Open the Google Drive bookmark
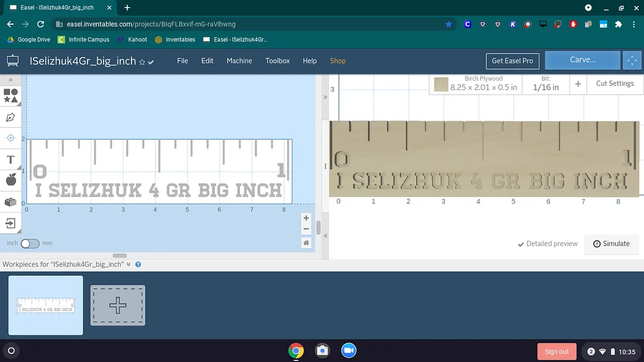Image resolution: width=644 pixels, height=362 pixels. 28,40
